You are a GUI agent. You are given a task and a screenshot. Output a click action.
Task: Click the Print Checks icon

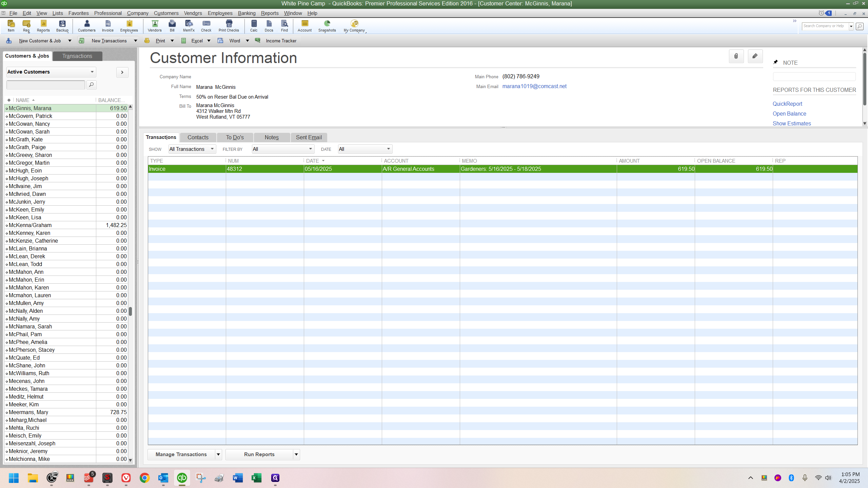(229, 26)
